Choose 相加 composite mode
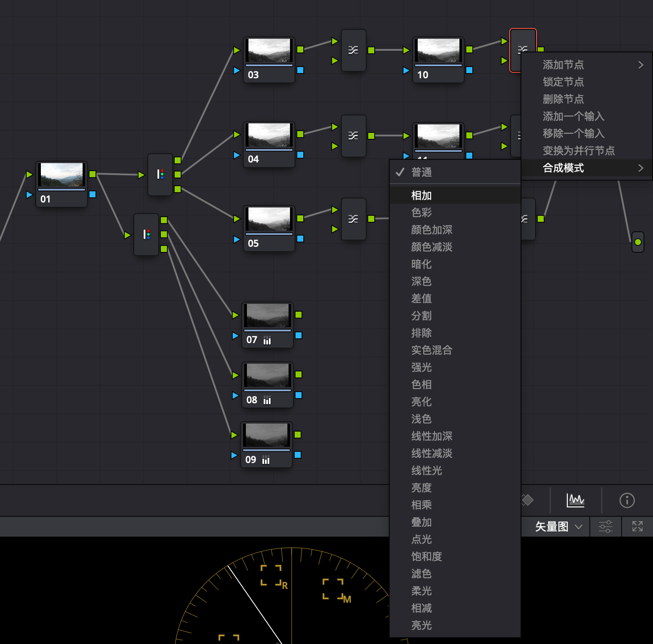This screenshot has height=644, width=653. point(422,196)
